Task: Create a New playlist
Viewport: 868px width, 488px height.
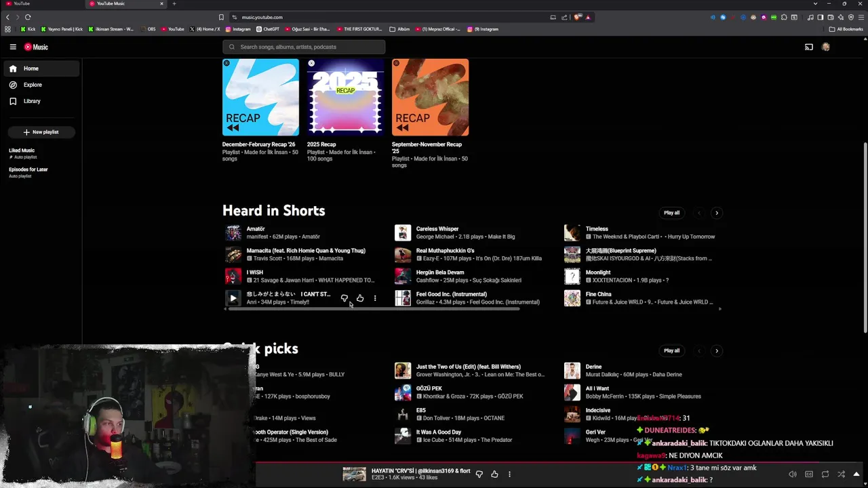Action: click(41, 132)
